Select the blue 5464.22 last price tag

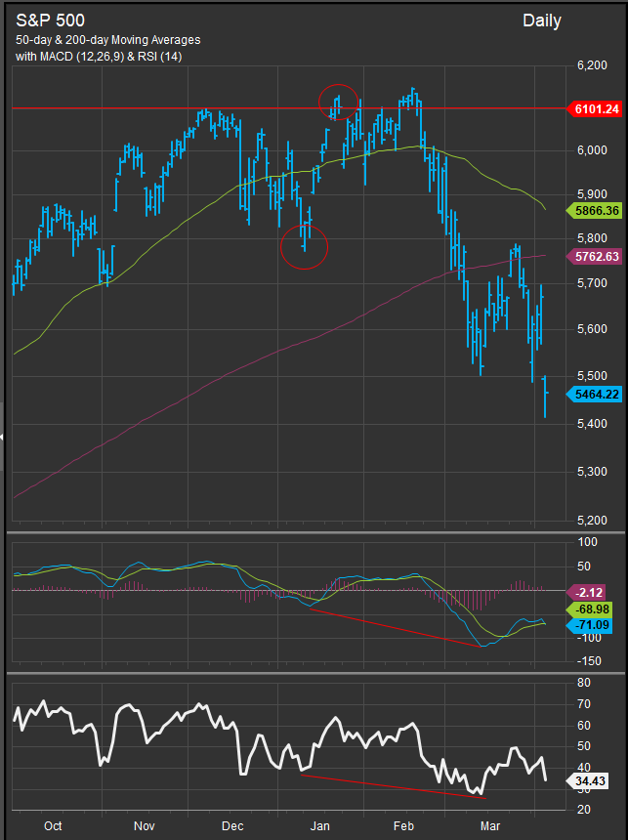[x=596, y=395]
